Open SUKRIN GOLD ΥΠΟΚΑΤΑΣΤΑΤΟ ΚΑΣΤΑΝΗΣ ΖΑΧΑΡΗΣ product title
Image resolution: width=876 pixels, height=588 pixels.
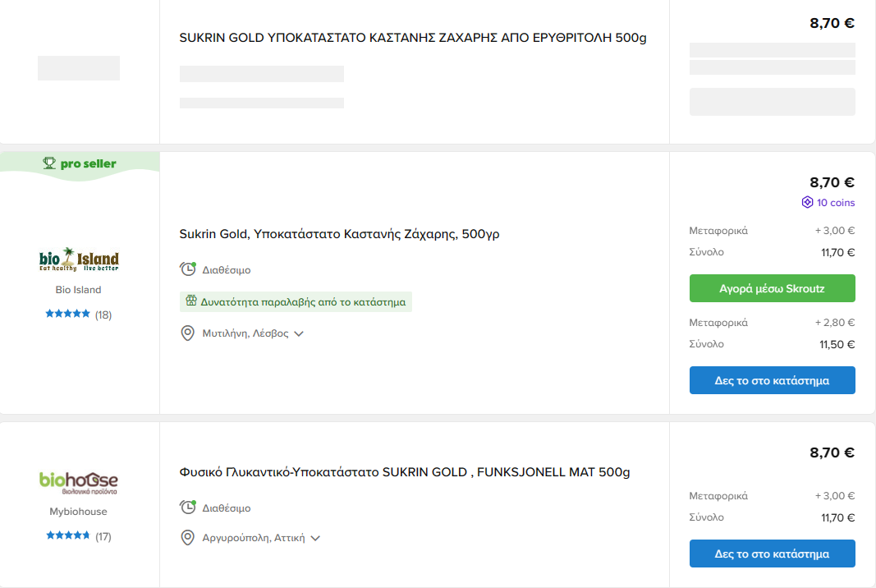coord(413,38)
